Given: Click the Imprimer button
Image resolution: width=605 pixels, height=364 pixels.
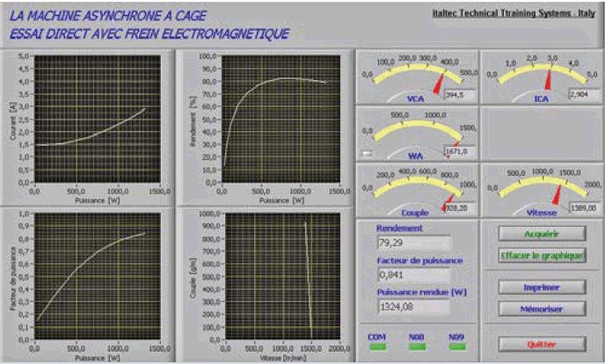Looking at the screenshot, I should [542, 288].
